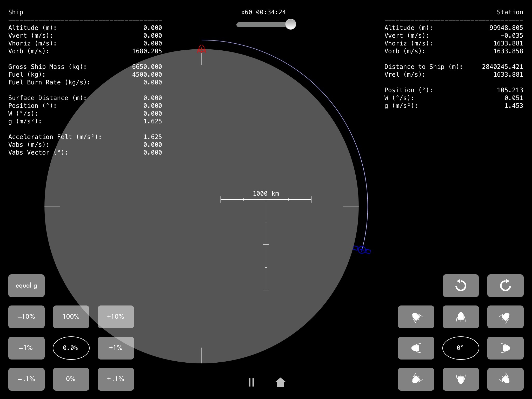Decrease throttle by .1%
Screen dimensions: 532x399
26,379
